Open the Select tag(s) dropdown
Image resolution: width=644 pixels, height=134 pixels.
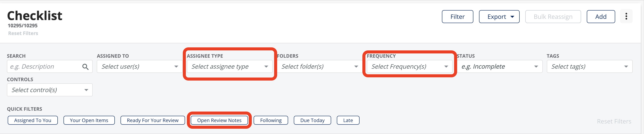click(x=589, y=66)
